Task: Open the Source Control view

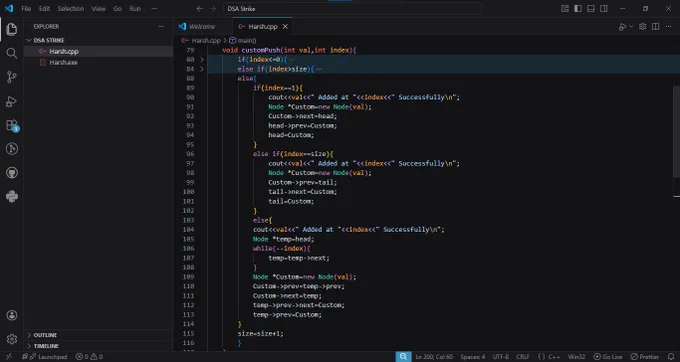Action: [x=12, y=77]
